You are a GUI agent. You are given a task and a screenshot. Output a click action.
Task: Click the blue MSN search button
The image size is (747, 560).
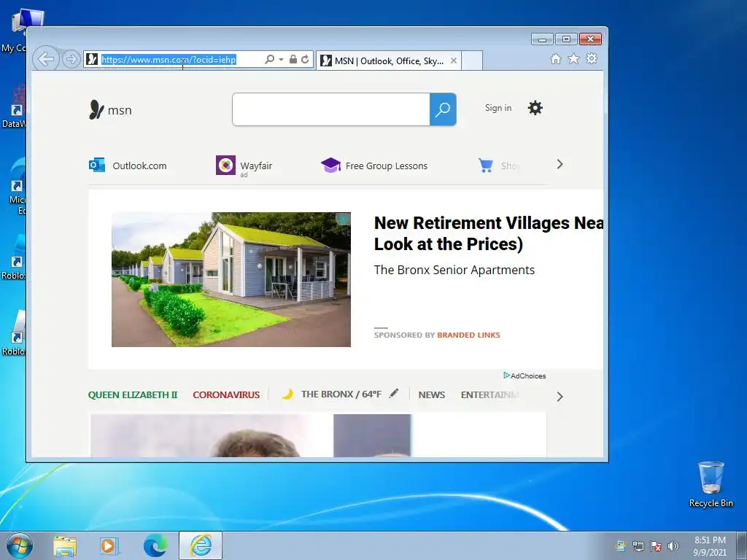443,109
